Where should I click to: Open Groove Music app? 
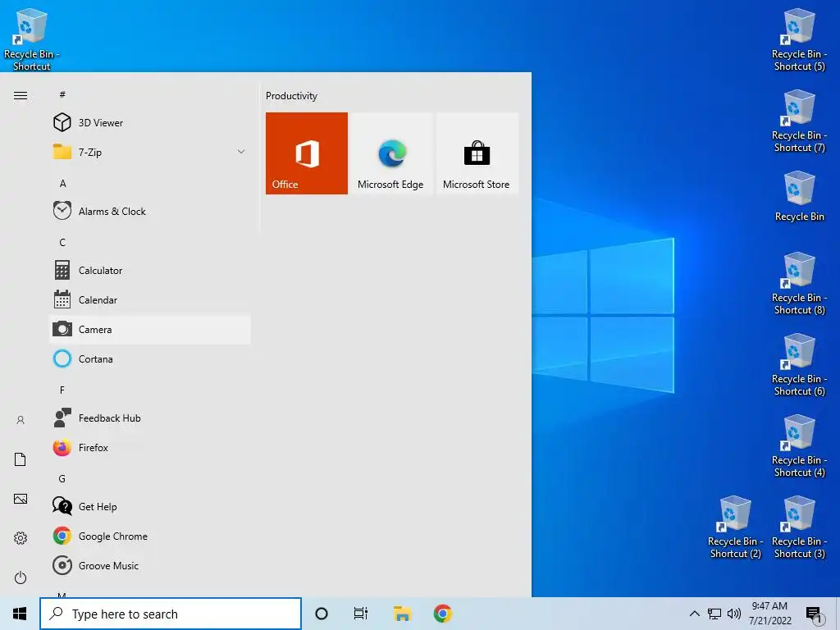coord(150,566)
